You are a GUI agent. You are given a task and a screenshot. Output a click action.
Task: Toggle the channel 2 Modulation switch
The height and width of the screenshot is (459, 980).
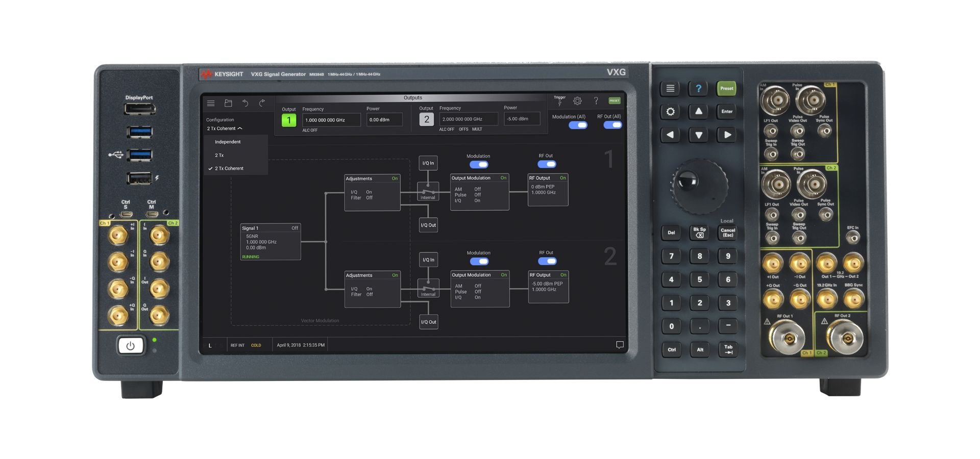479,261
